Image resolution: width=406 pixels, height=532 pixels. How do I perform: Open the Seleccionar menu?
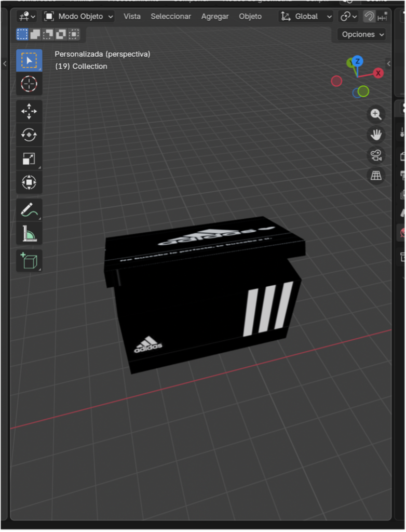click(x=171, y=16)
